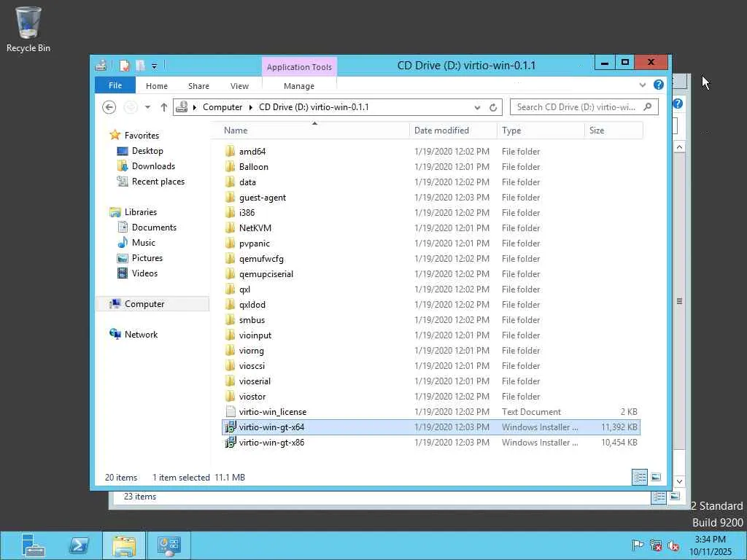Select the qemufwcfg folder name
The image size is (747, 560).
261,259
